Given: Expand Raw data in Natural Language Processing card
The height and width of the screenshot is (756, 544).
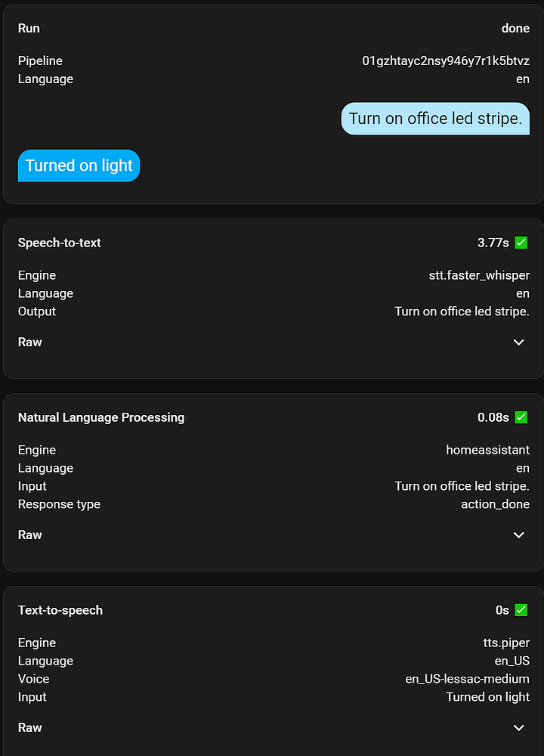Looking at the screenshot, I should click(518, 534).
